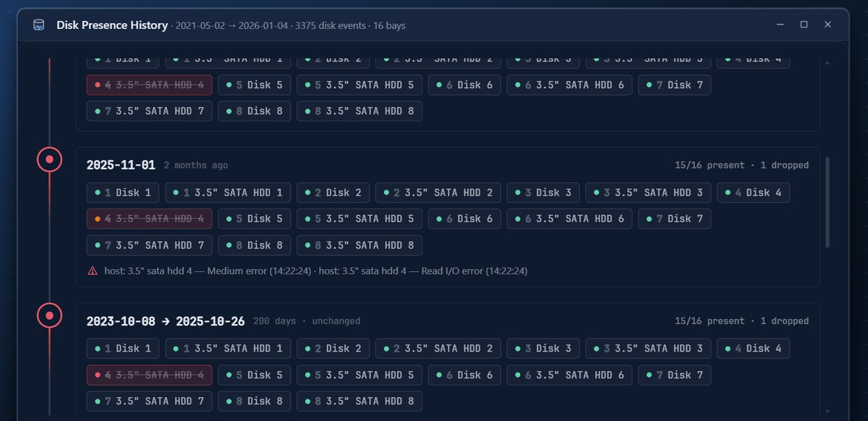Click Disk 8 chip in the 2023-10-08 card
868x421 pixels.
coord(255,401)
